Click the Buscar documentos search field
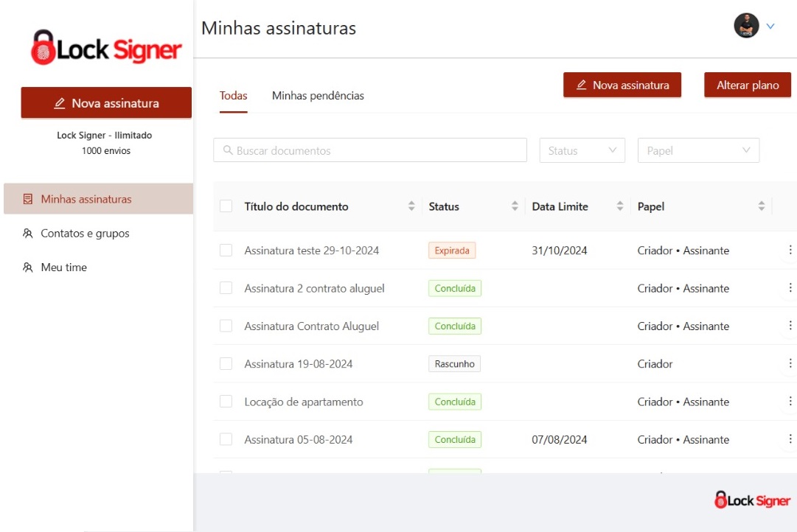 pyautogui.click(x=370, y=150)
